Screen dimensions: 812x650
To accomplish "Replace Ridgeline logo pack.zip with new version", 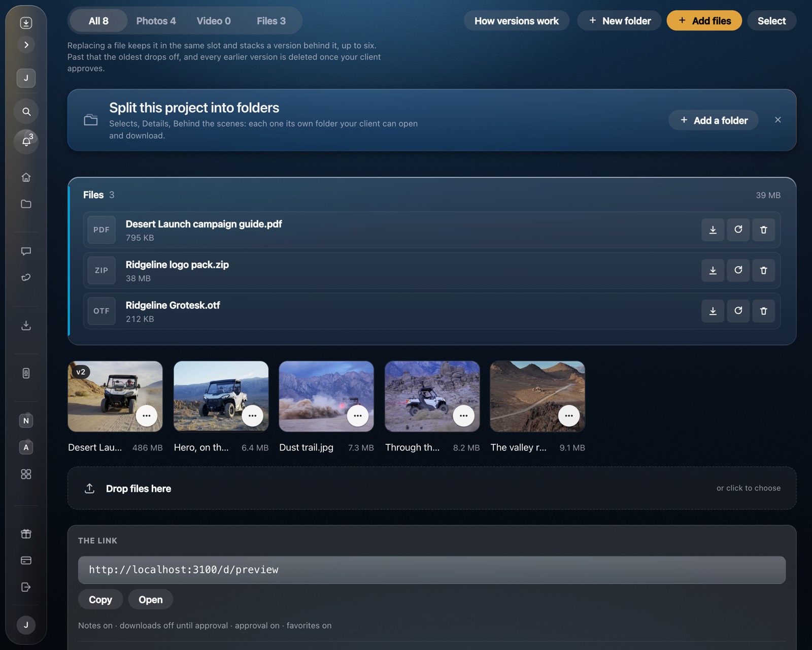I will click(738, 270).
